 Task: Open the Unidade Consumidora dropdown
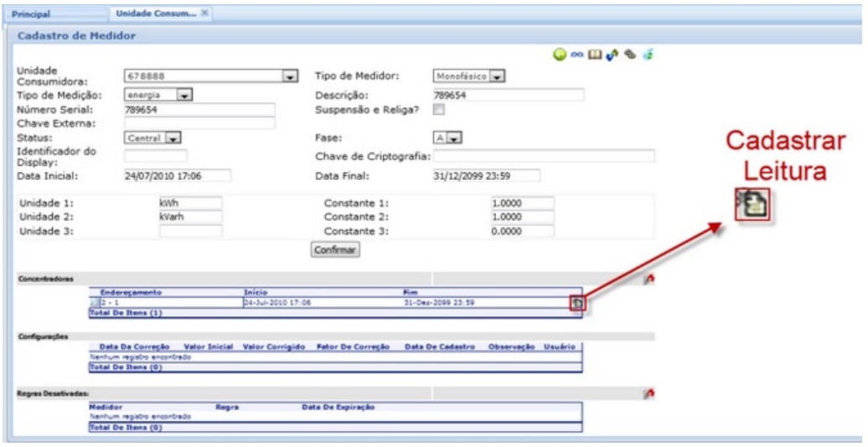click(291, 77)
